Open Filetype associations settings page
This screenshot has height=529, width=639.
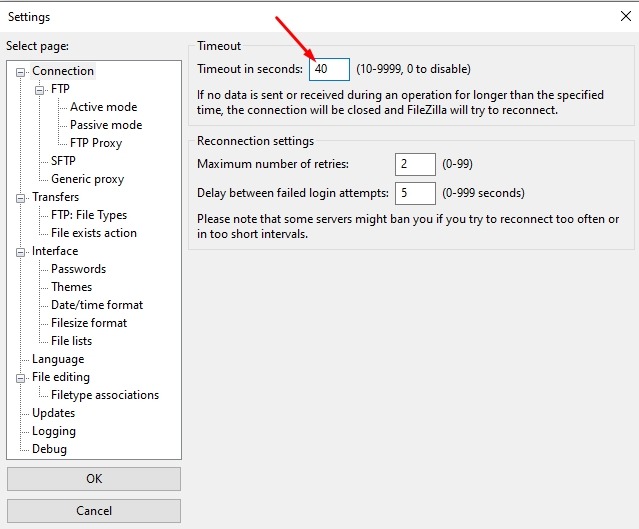105,395
